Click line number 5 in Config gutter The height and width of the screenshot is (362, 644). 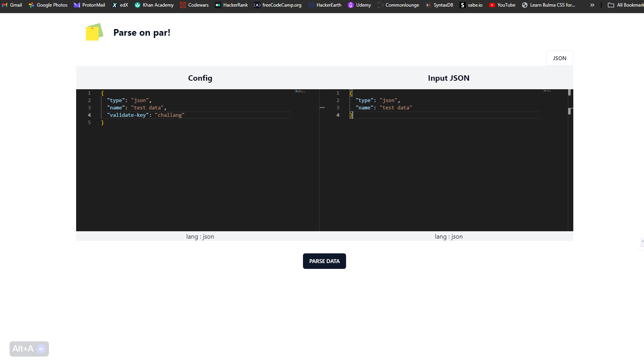pos(89,122)
